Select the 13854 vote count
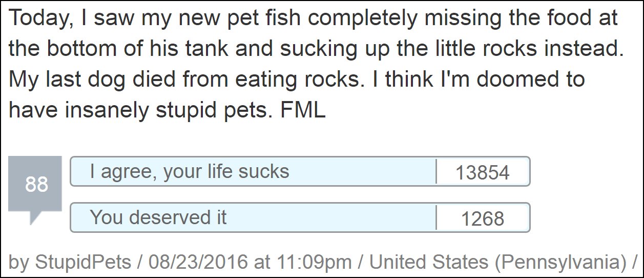644x278 pixels. coord(482,173)
